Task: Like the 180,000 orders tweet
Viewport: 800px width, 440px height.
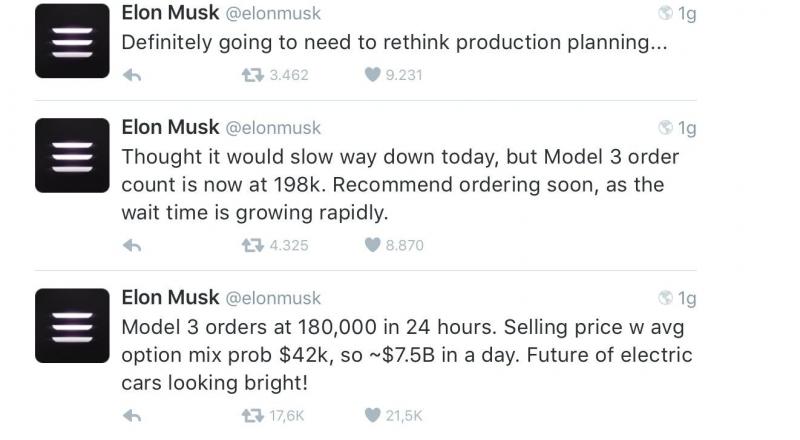Action: (373, 415)
